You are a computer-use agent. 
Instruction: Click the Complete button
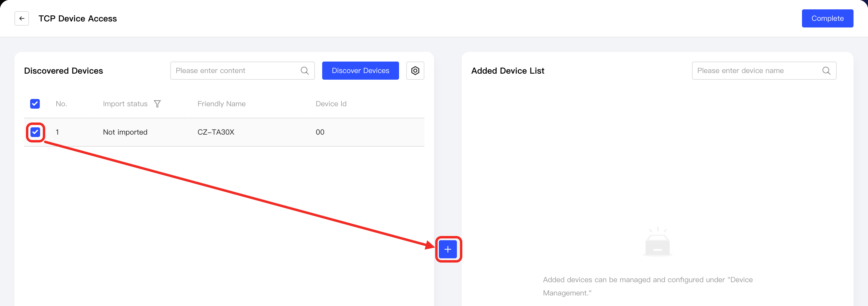point(828,18)
